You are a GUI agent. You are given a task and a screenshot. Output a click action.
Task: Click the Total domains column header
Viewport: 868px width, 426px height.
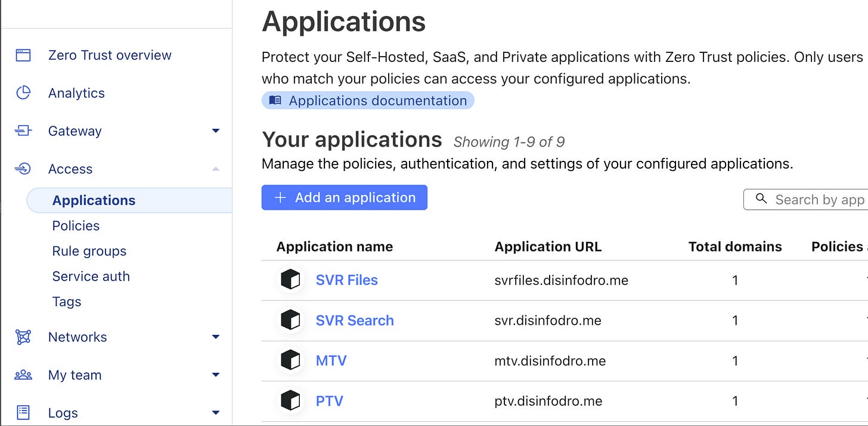click(735, 247)
